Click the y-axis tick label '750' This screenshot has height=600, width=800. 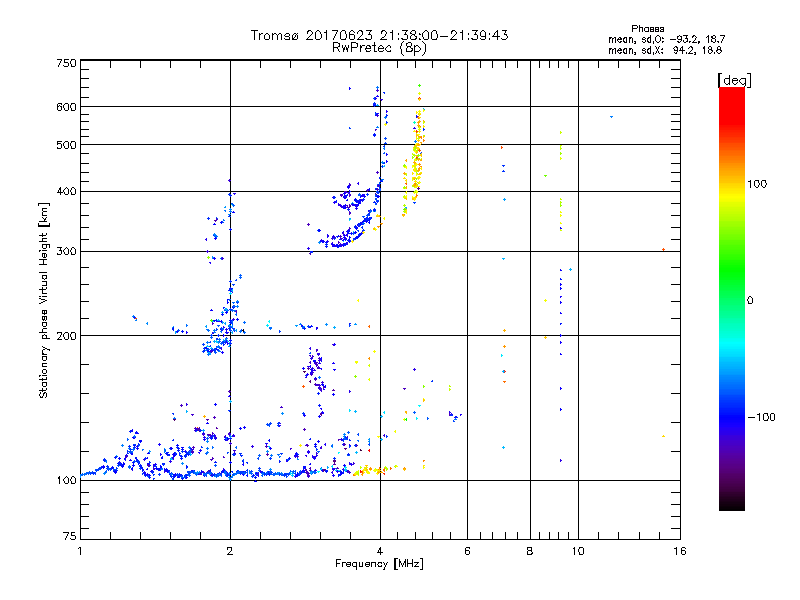click(66, 63)
